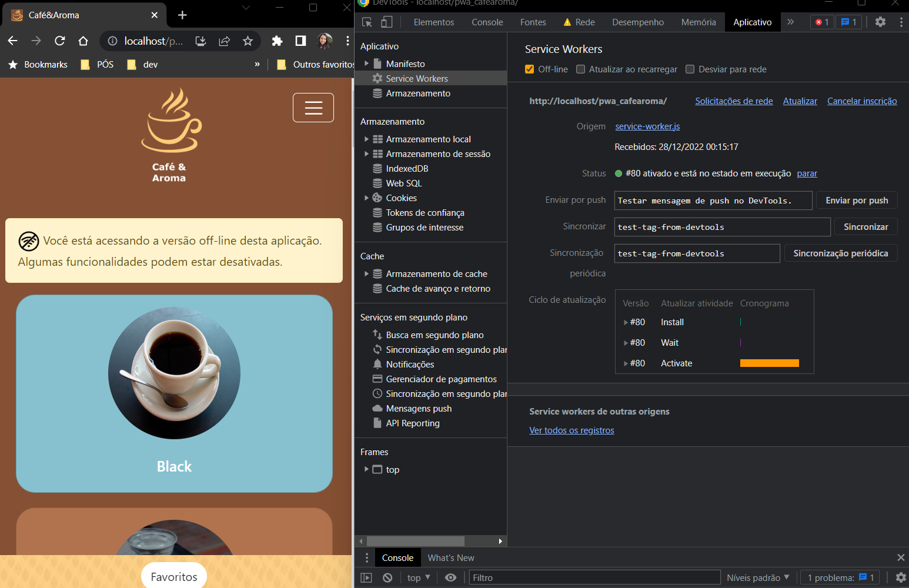
Task: Click Cancelar inscrição link
Action: pyautogui.click(x=862, y=101)
